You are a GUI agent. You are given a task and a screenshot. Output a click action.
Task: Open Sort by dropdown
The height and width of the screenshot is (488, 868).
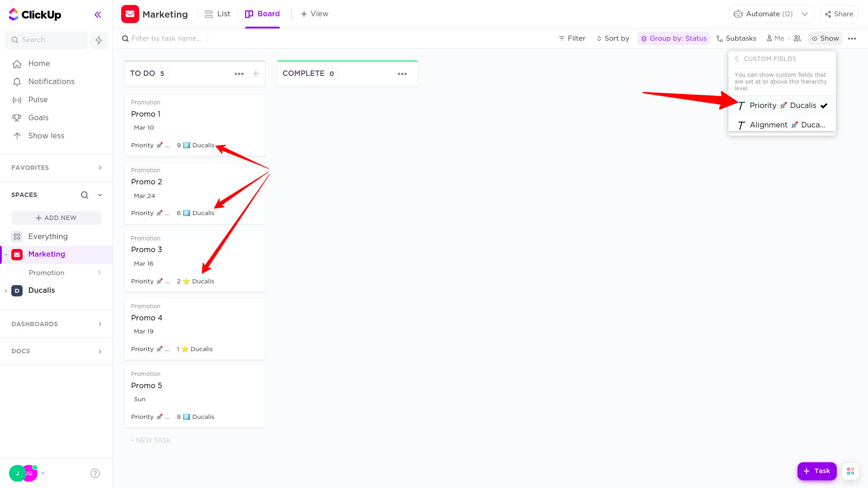click(613, 38)
